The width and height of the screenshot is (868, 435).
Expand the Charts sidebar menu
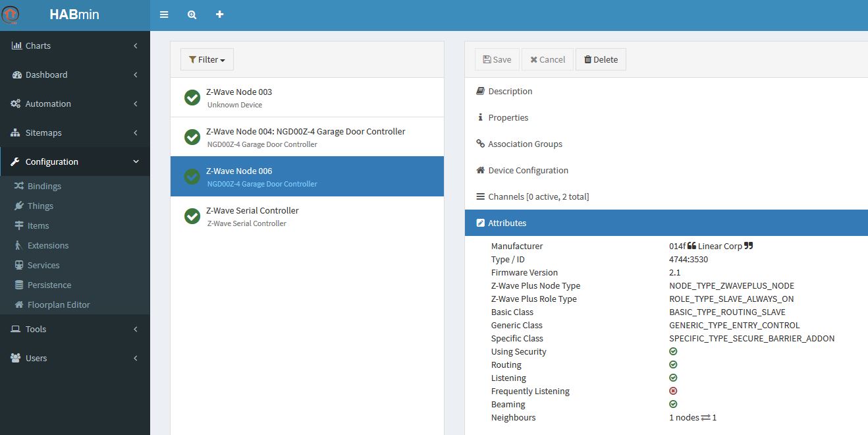[x=74, y=45]
